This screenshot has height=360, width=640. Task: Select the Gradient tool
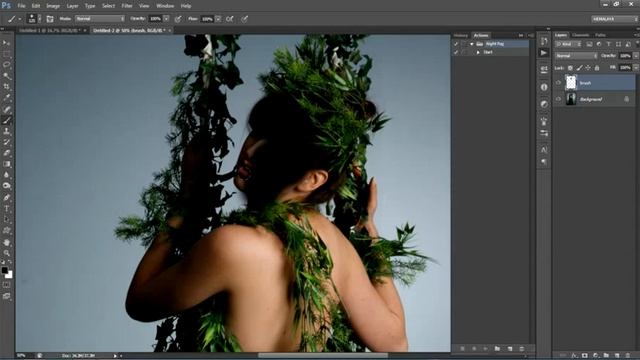7,164
